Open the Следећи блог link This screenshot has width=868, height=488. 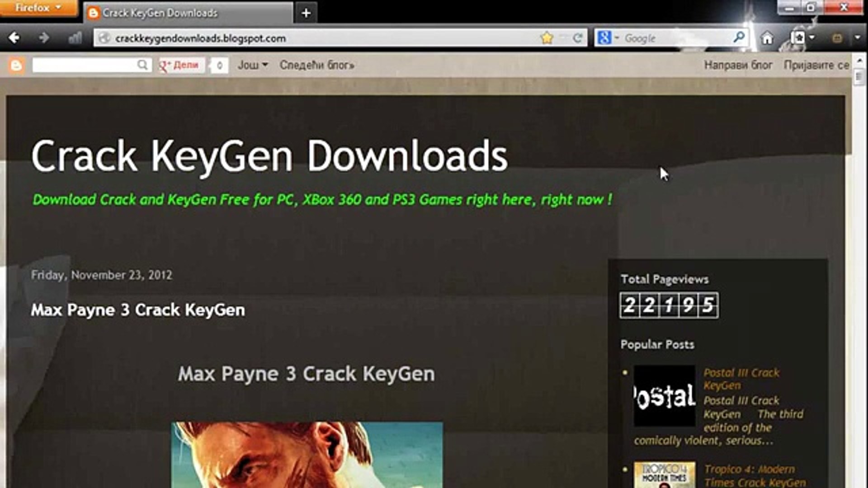316,65
